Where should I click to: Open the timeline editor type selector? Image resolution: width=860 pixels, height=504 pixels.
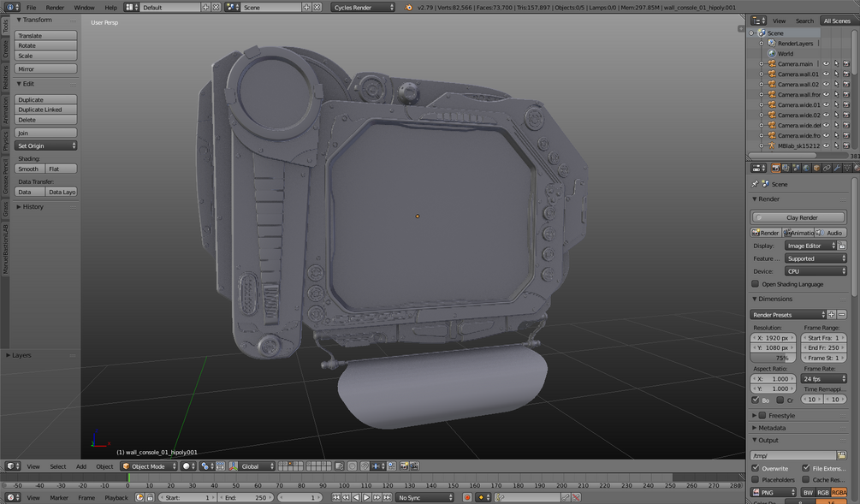tap(13, 497)
